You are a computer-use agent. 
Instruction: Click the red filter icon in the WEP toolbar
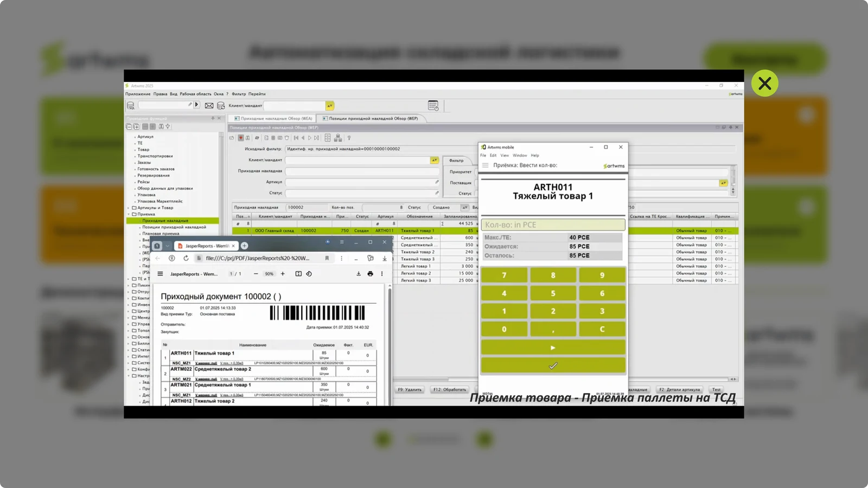pyautogui.click(x=241, y=138)
